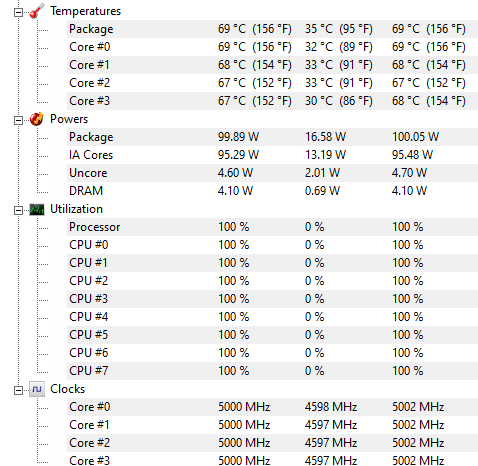The image size is (478, 466).
Task: Select the DRAM power row
Action: (272, 191)
